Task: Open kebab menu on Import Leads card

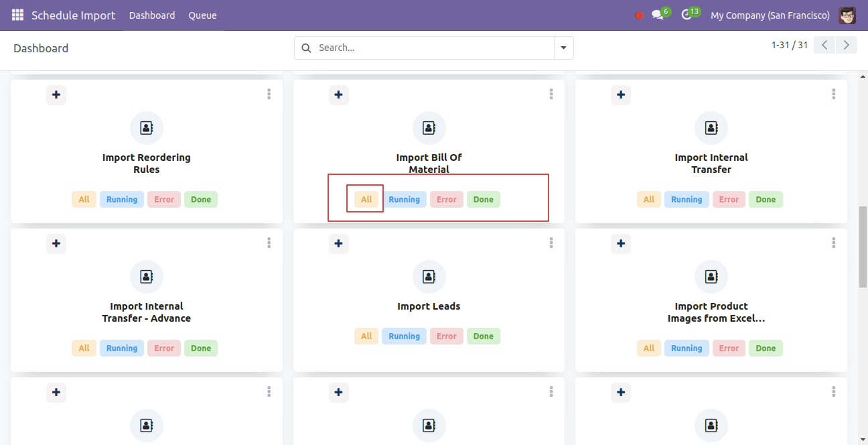Action: coord(551,243)
